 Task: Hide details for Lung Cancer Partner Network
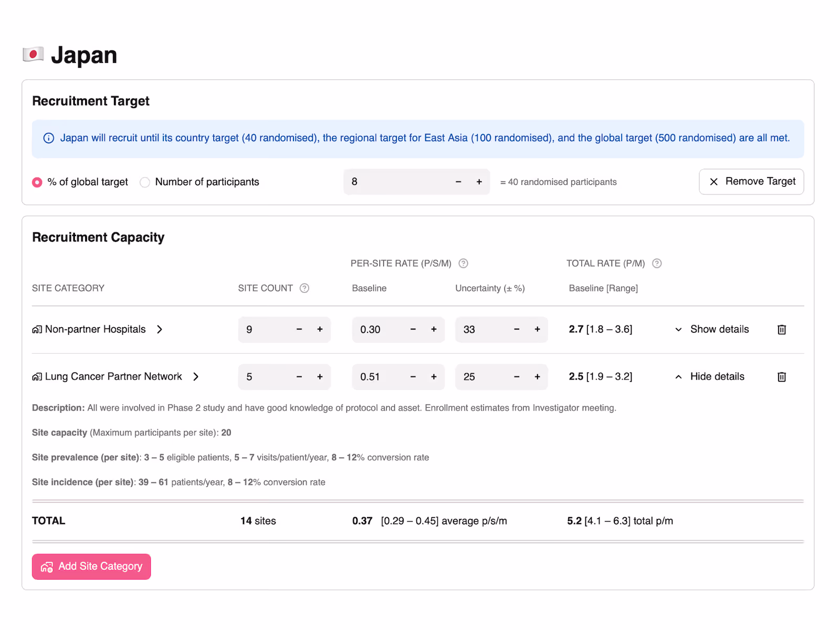tap(710, 376)
